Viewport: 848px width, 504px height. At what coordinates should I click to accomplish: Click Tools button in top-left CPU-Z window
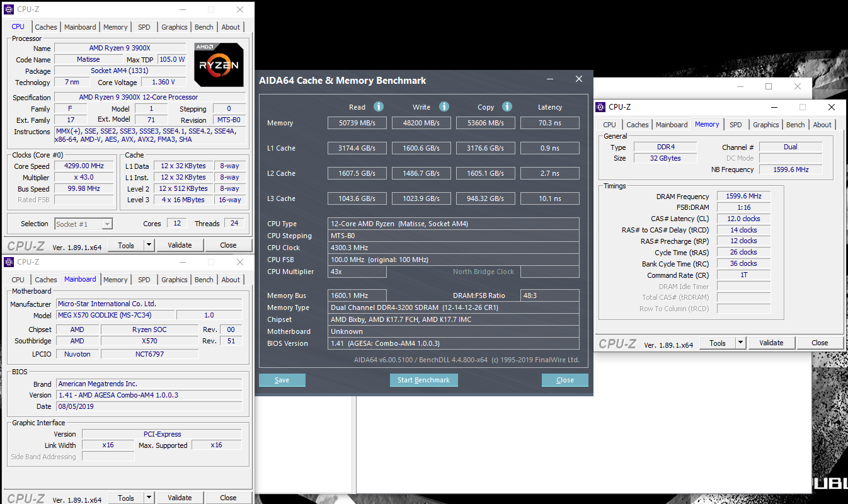(x=126, y=245)
